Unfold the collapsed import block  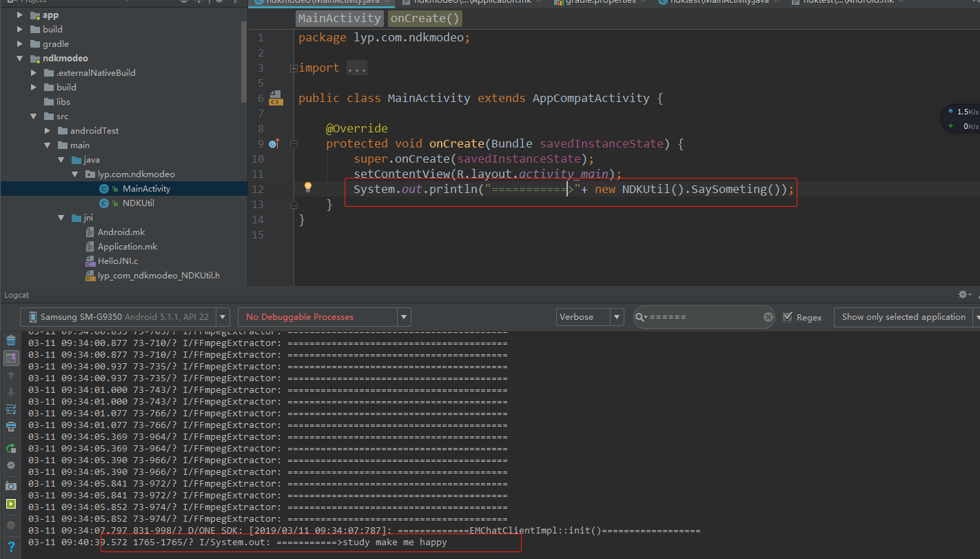pos(294,68)
